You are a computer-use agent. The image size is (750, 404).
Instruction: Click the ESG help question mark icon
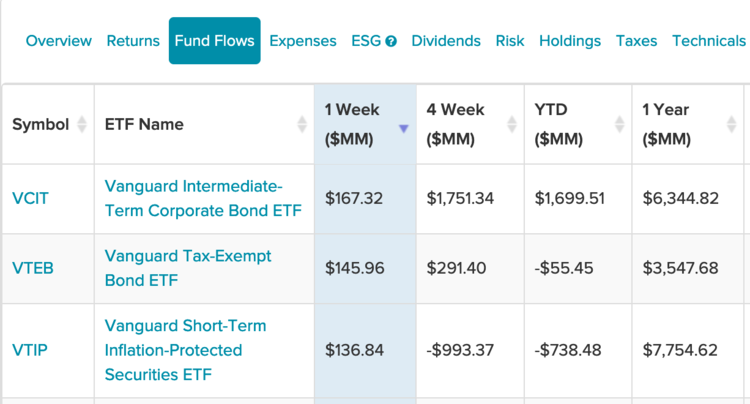[x=391, y=42]
